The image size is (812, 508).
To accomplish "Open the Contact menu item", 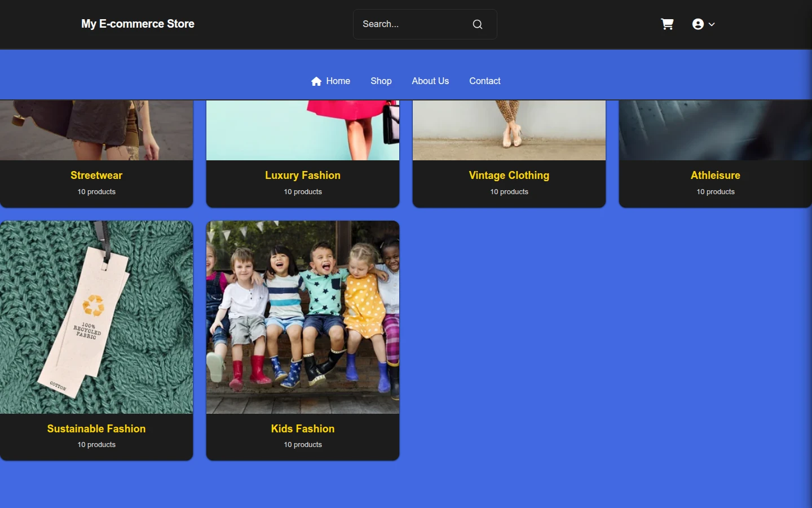I will coord(485,81).
